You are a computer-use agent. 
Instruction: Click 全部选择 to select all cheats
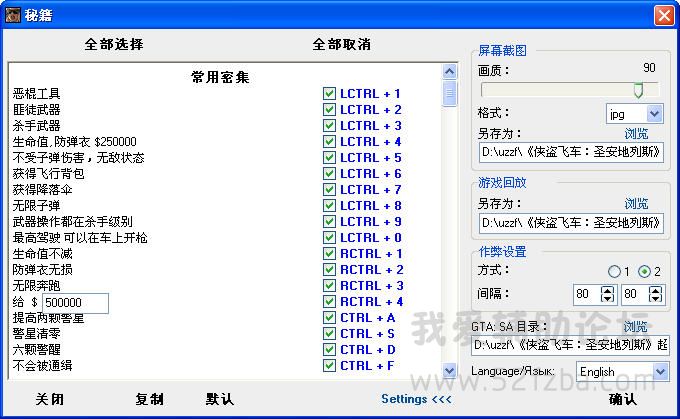click(x=114, y=44)
